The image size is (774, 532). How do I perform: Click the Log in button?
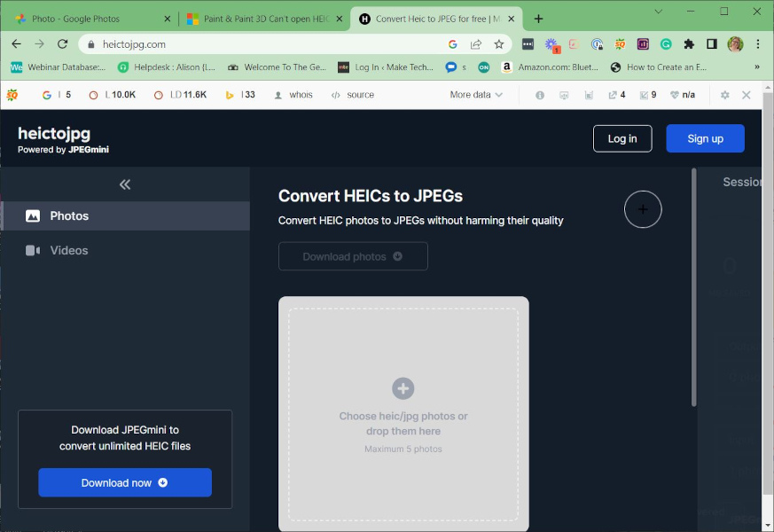click(x=622, y=138)
